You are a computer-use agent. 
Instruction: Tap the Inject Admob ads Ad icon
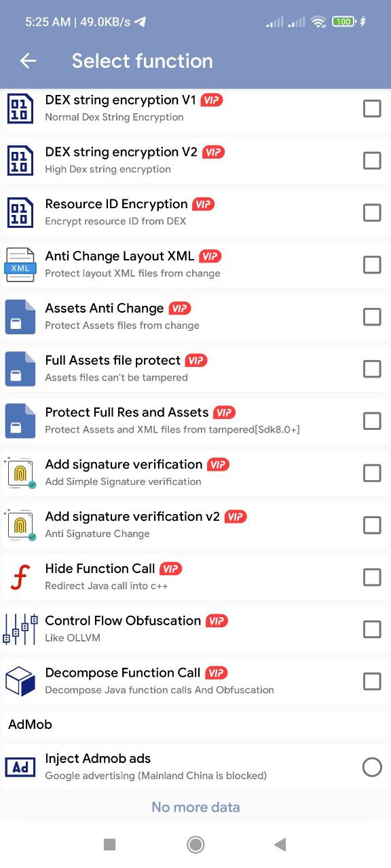20,767
